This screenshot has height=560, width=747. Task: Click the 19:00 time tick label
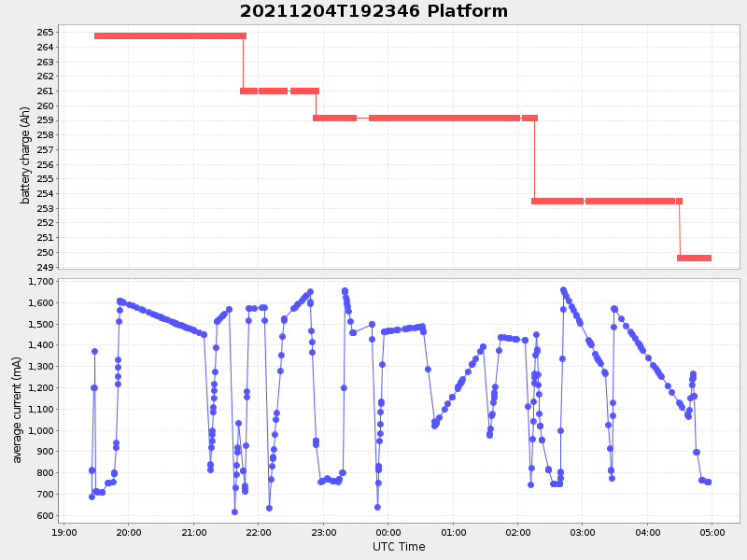(x=63, y=532)
